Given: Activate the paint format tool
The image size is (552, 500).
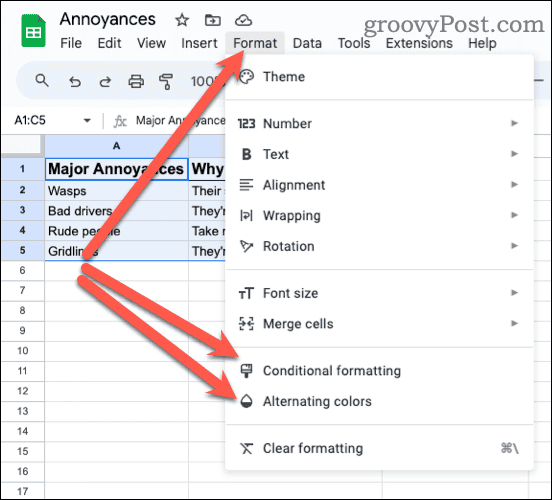Looking at the screenshot, I should 165,82.
